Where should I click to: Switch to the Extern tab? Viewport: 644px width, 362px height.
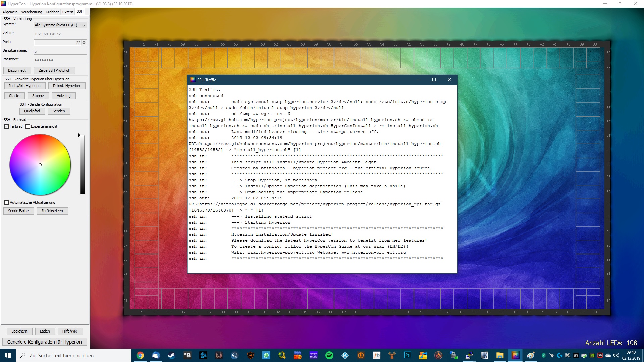click(x=68, y=12)
